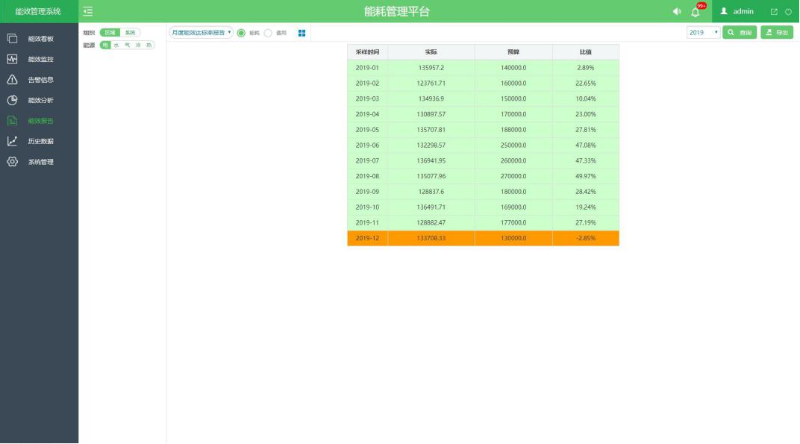This screenshot has width=800, height=444.
Task: Open the 月度能效达标率报告 report dropdown
Action: pos(201,33)
